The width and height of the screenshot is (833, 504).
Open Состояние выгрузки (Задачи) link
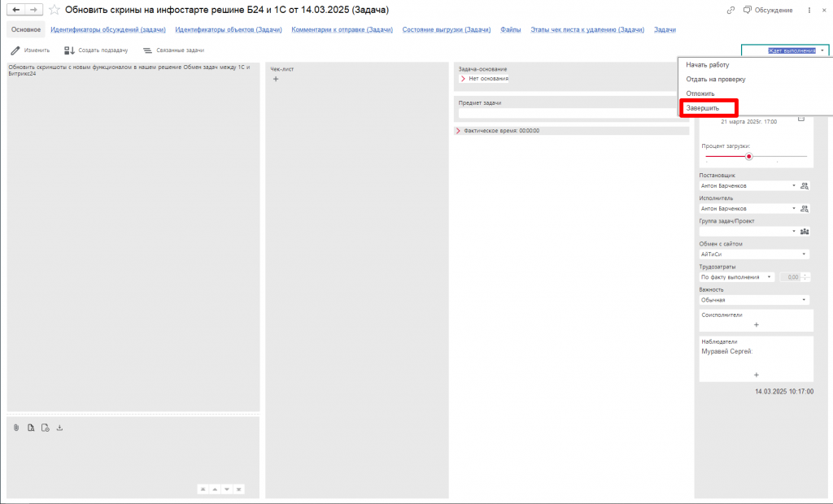pyautogui.click(x=447, y=30)
